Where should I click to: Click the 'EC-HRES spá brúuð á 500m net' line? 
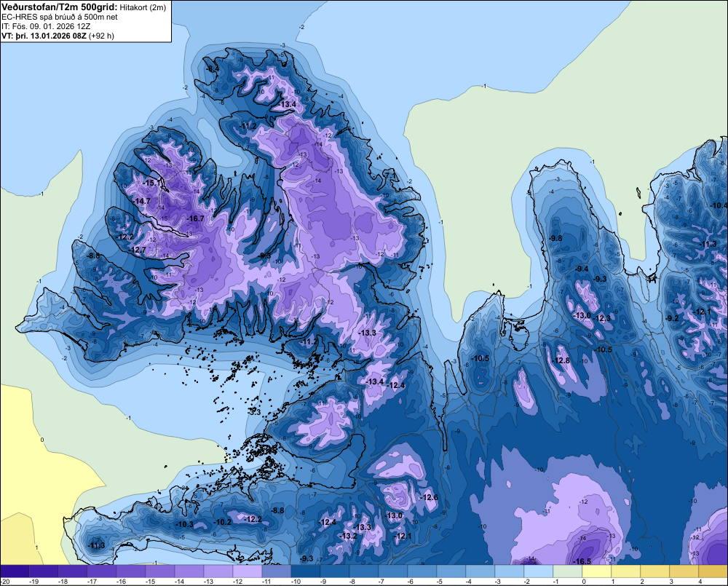[x=60, y=17]
